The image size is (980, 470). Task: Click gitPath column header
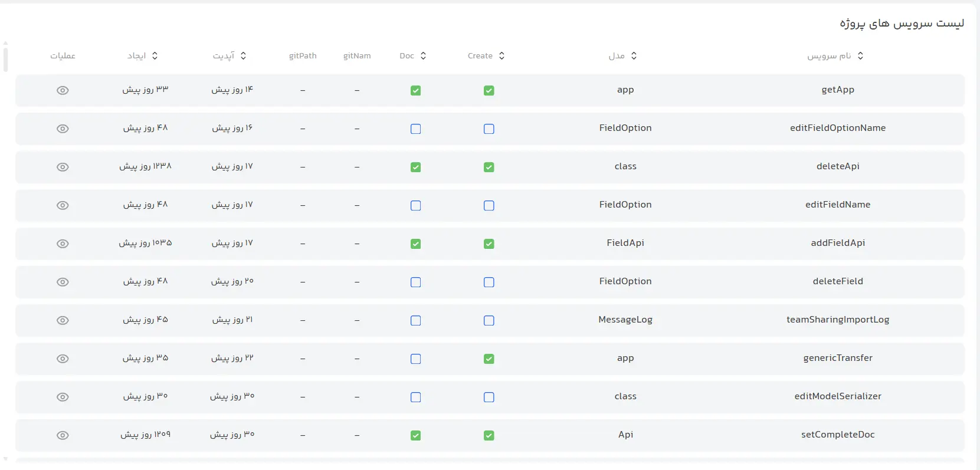coord(303,55)
